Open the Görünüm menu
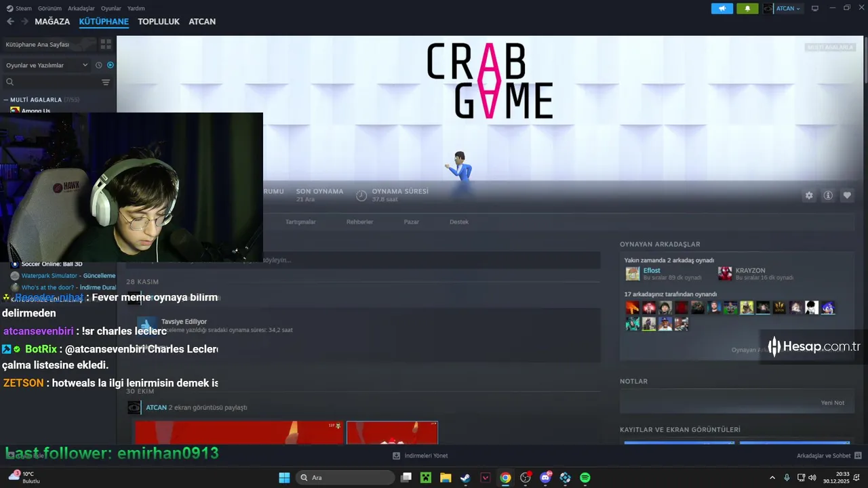 tap(50, 8)
